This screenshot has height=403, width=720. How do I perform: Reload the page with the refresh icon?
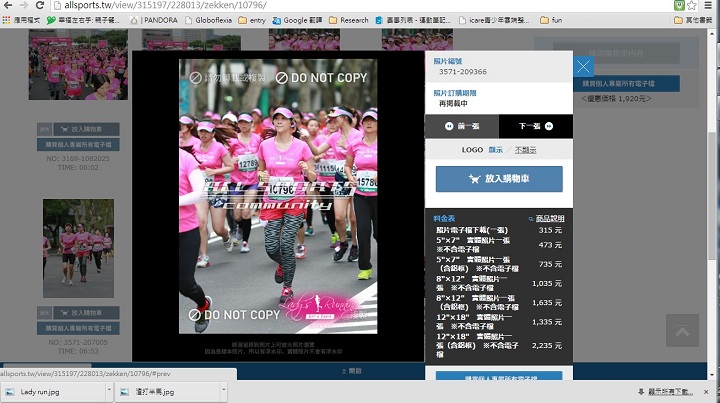39,5
